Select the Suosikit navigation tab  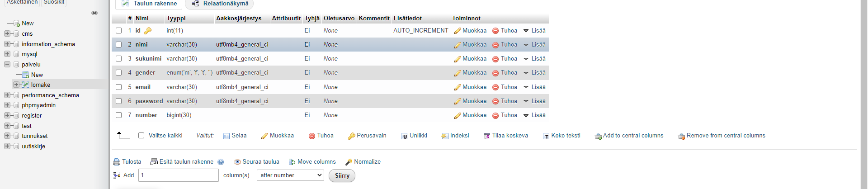[x=54, y=2]
